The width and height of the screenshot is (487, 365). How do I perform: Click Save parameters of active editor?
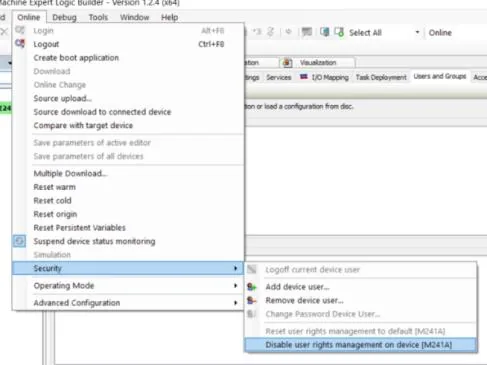click(128, 143)
